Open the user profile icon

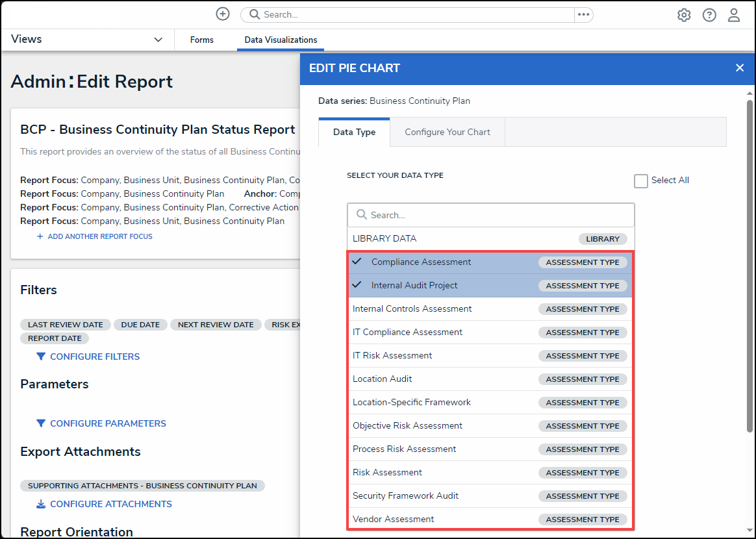tap(734, 15)
